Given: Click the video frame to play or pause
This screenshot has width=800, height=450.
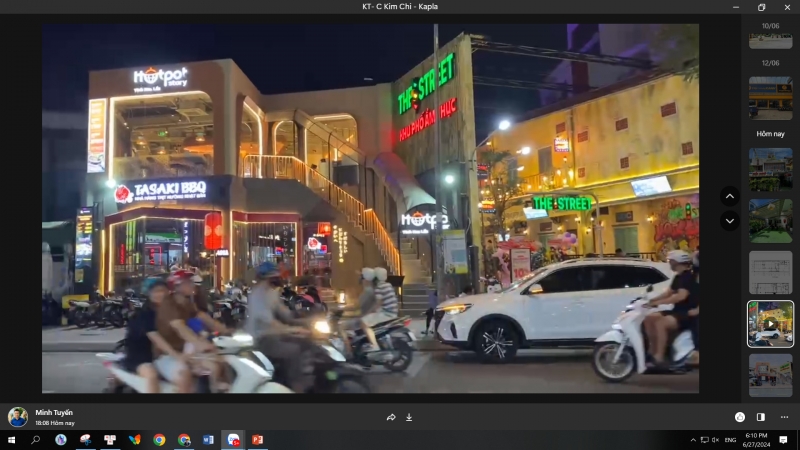Looking at the screenshot, I should (370, 208).
